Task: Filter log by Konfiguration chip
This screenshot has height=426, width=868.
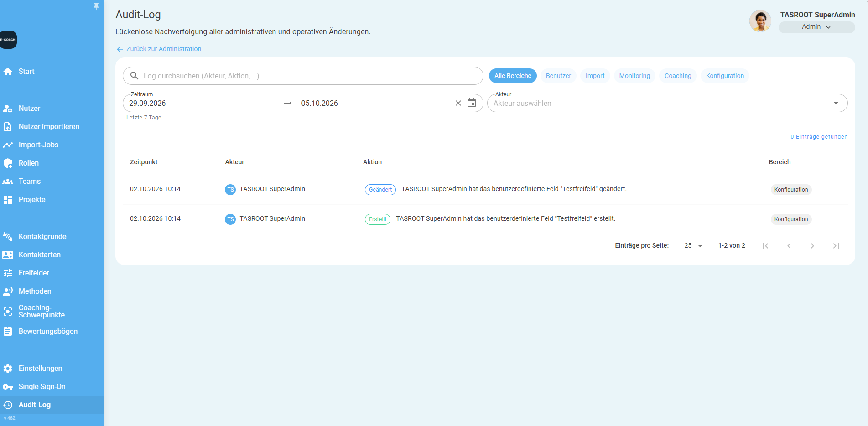Action: point(725,76)
